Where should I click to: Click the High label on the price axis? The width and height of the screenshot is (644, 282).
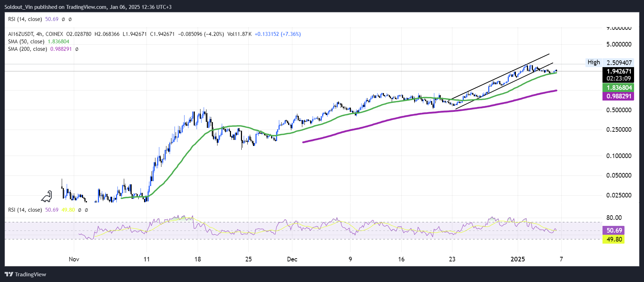(594, 62)
